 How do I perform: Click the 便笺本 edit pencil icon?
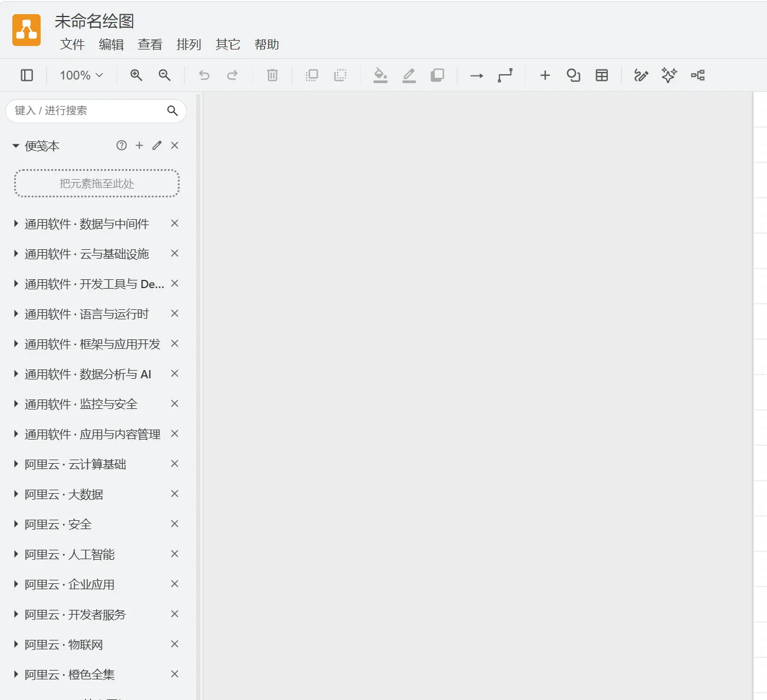pyautogui.click(x=157, y=146)
